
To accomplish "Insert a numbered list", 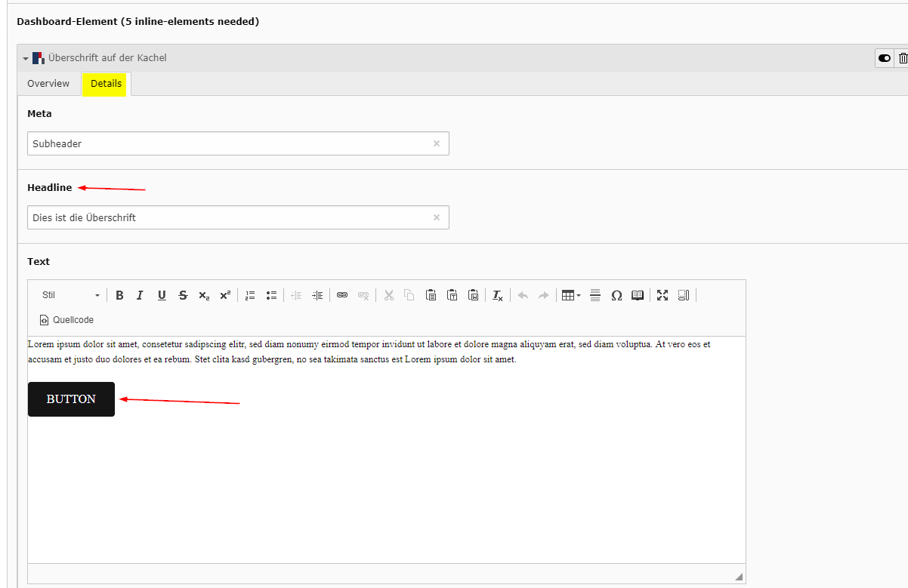I will 251,295.
